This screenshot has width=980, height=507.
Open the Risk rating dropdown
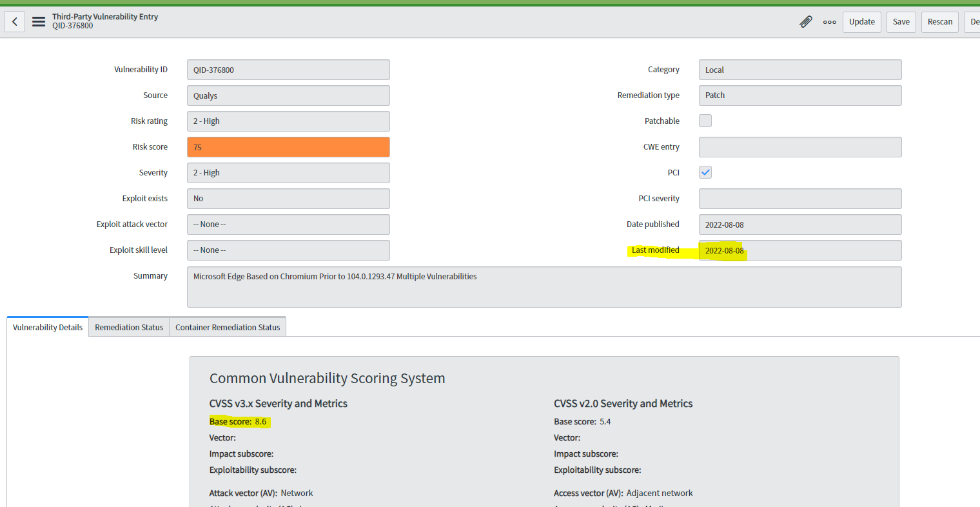[x=288, y=121]
